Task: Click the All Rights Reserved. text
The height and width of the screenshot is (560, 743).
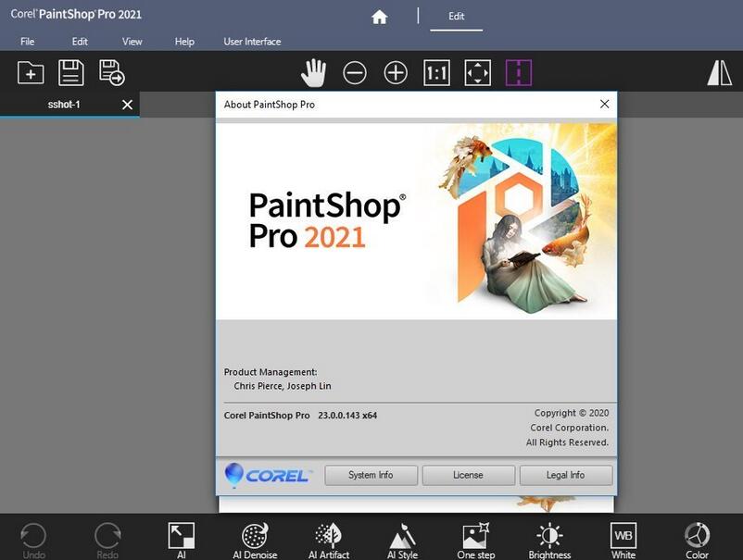Action: click(x=567, y=442)
